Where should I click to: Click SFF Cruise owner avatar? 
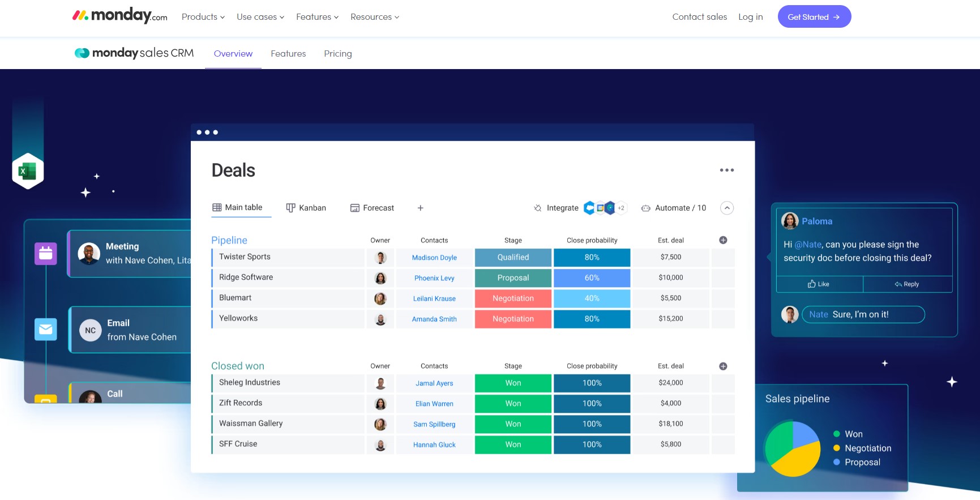[x=381, y=445]
